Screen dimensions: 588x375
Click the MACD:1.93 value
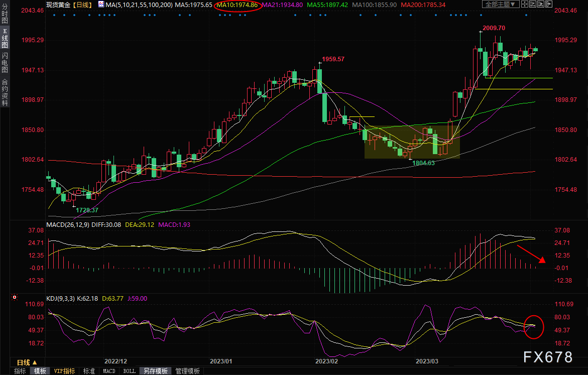click(174, 224)
